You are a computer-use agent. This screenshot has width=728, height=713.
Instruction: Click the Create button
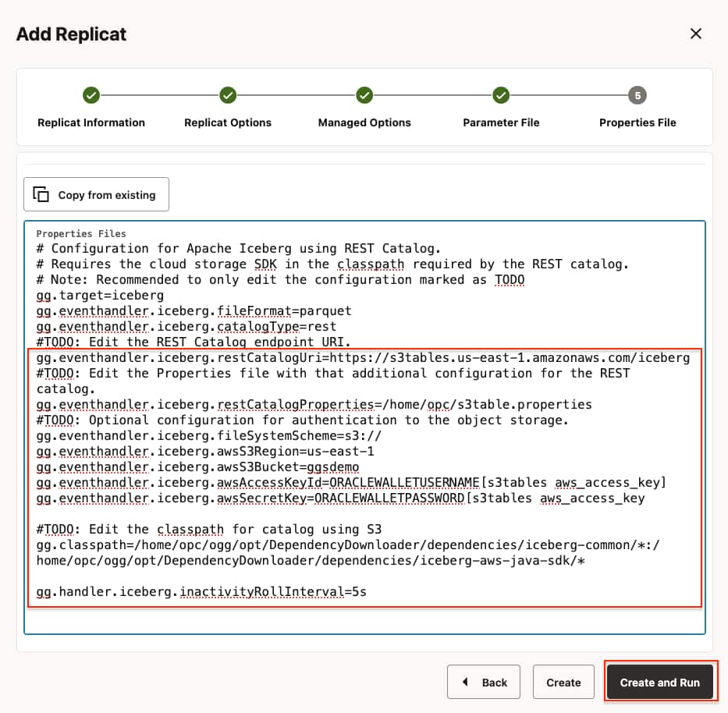(563, 682)
